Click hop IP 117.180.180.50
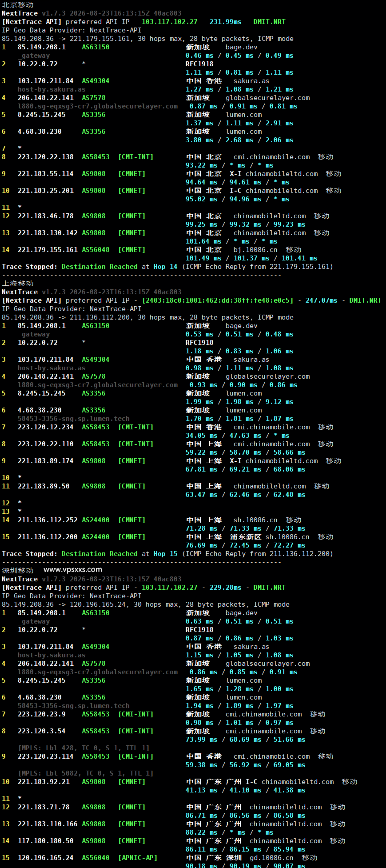 pyautogui.click(x=46, y=841)
